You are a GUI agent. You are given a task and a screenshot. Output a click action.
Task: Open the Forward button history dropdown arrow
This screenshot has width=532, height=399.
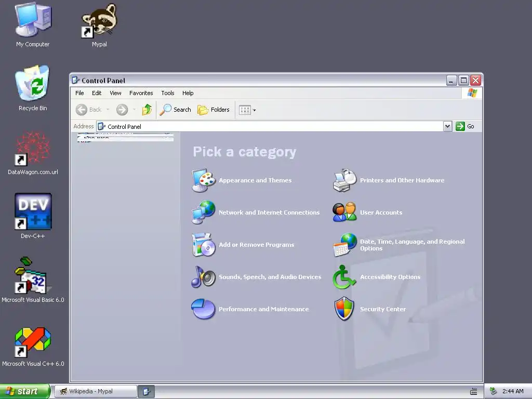click(x=135, y=110)
